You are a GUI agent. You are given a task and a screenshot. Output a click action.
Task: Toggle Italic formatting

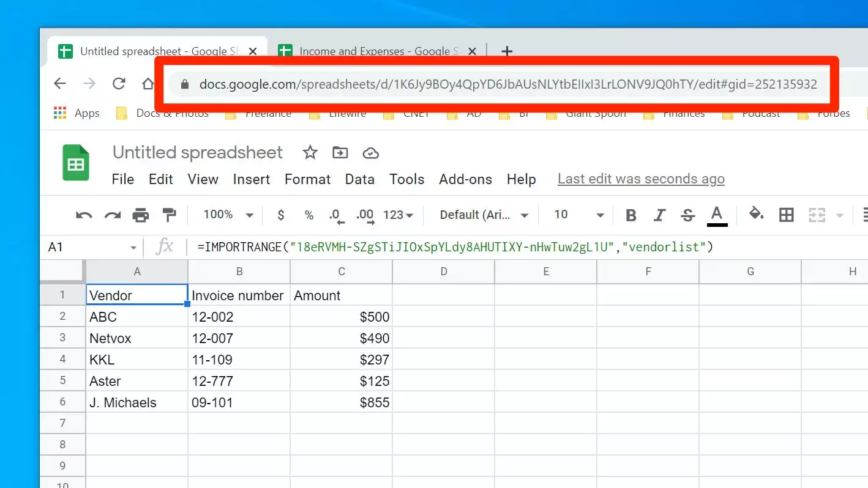(659, 215)
